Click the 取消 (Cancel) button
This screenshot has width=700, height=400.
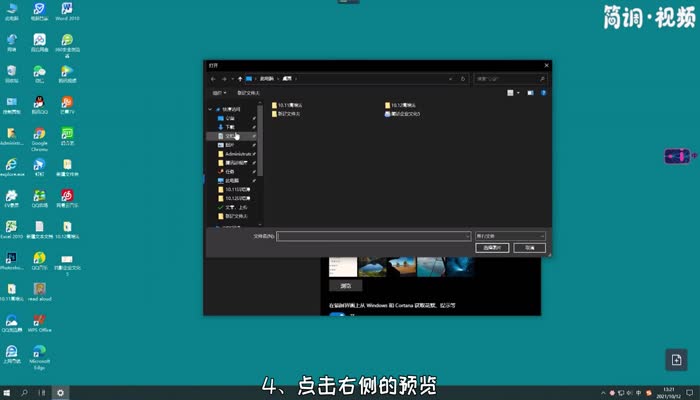click(x=528, y=247)
